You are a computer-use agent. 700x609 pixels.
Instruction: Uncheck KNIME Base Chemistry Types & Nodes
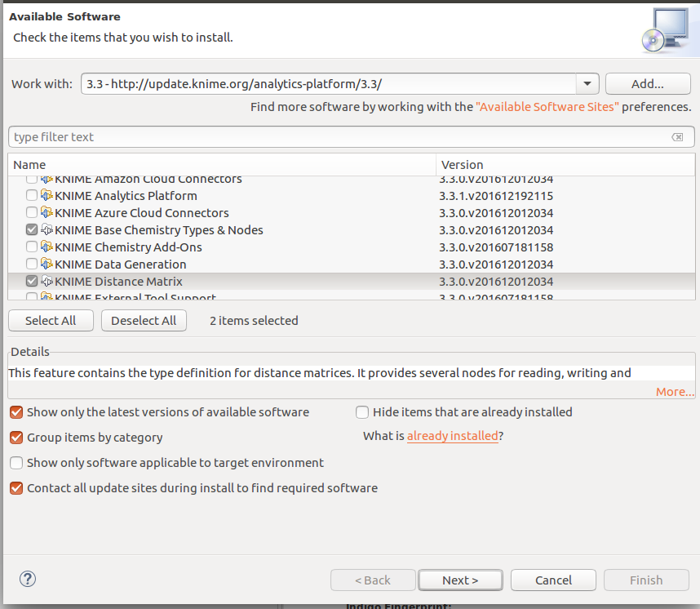click(32, 230)
